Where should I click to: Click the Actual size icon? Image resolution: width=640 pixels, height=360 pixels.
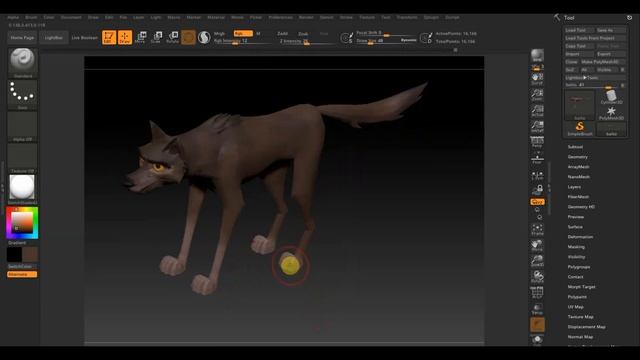click(537, 110)
